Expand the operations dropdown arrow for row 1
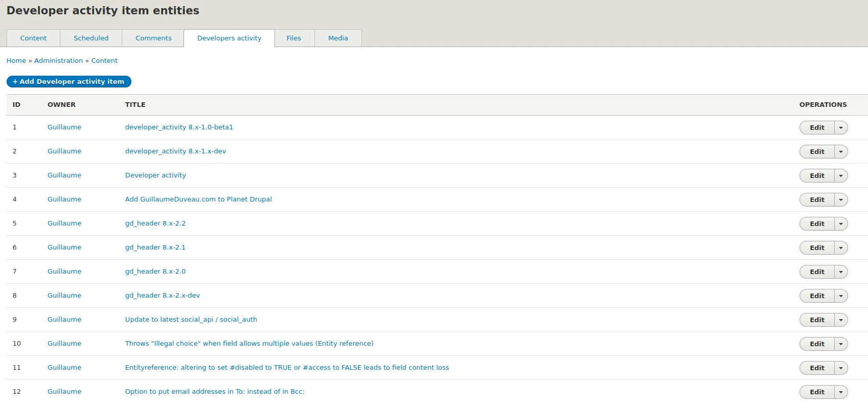The height and width of the screenshot is (403, 868). pyautogui.click(x=840, y=128)
